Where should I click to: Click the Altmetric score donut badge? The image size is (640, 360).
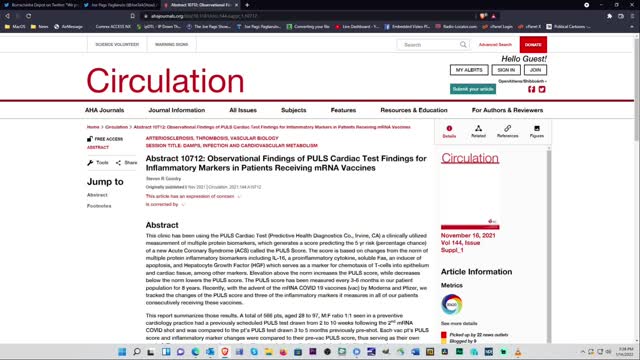pos(451,304)
